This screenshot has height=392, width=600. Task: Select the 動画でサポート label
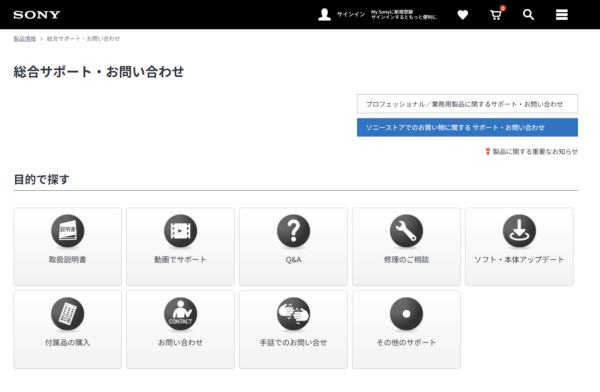(x=180, y=260)
